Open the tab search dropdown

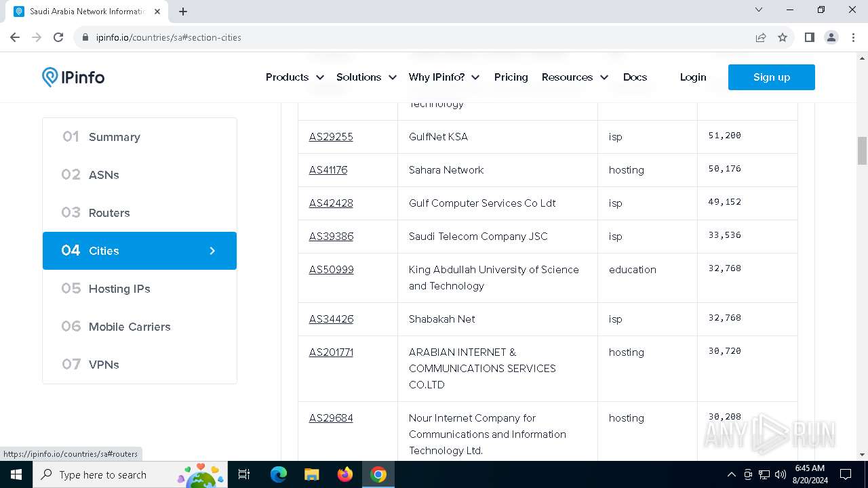click(759, 9)
